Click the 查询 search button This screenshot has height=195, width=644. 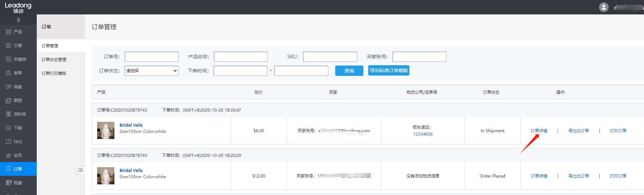pyautogui.click(x=349, y=71)
